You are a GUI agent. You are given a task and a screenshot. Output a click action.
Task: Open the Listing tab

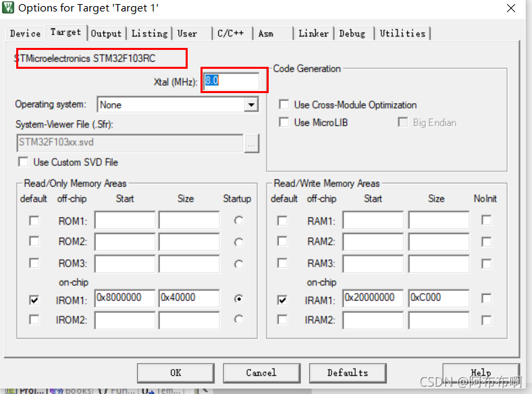(149, 33)
